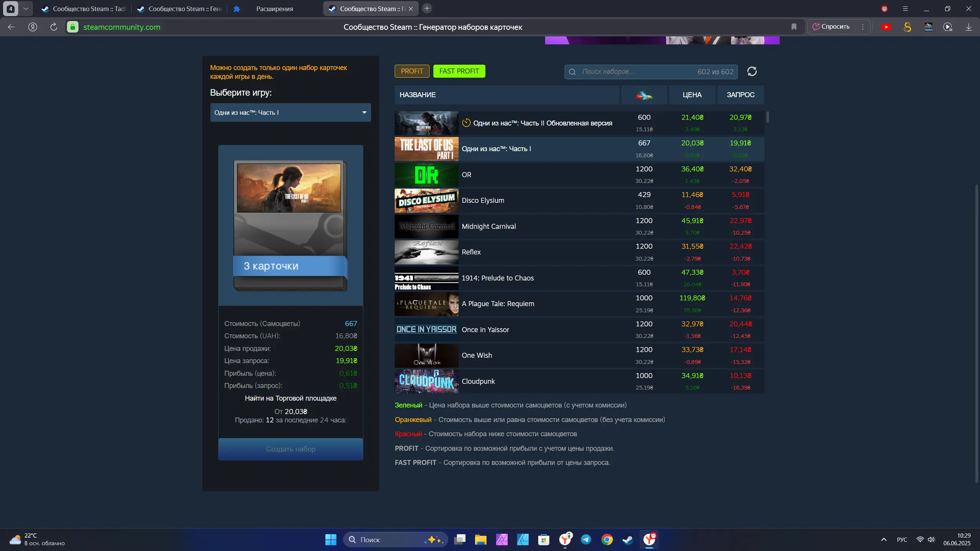Open the YouTube extension icon
The height and width of the screenshot is (551, 980).
point(886,27)
